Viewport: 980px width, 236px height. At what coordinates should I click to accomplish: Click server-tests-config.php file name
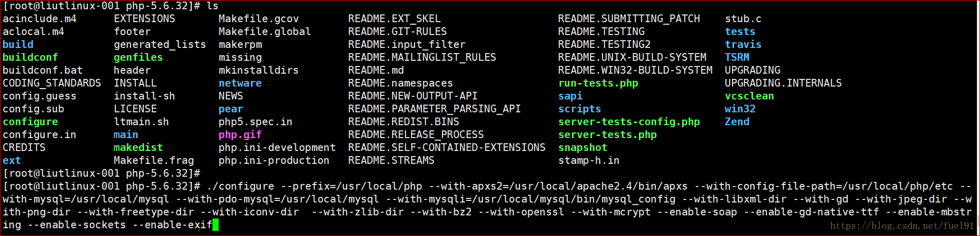(629, 122)
